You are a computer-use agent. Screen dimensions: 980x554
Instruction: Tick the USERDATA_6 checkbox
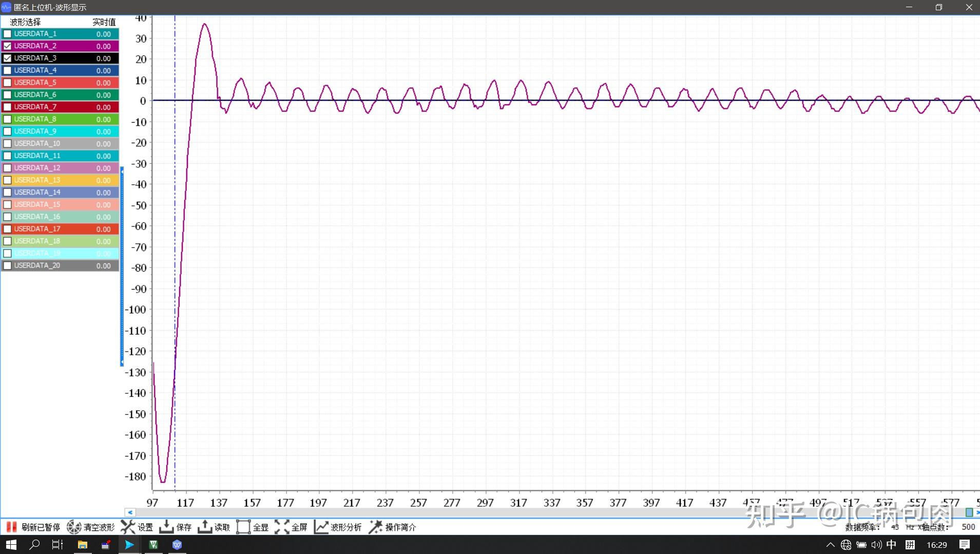tap(7, 95)
